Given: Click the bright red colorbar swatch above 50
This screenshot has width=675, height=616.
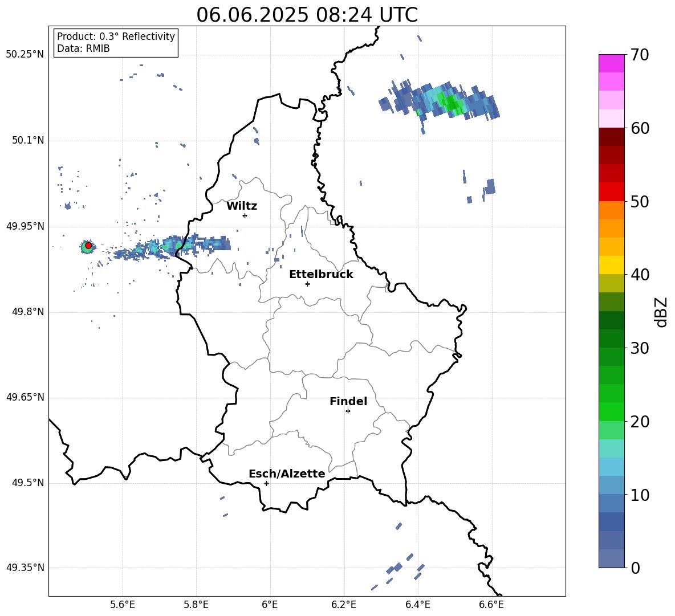Looking at the screenshot, I should point(611,192).
